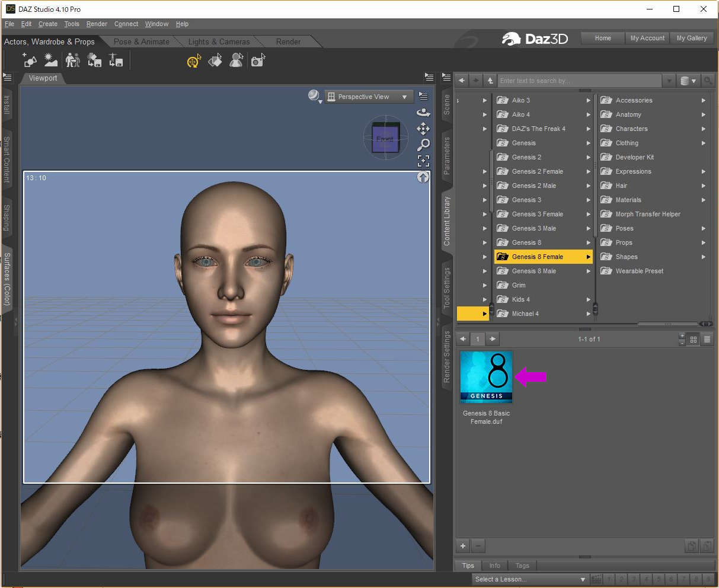Click the Zoom magnifier viewport control
This screenshot has width=719, height=588.
[x=423, y=144]
